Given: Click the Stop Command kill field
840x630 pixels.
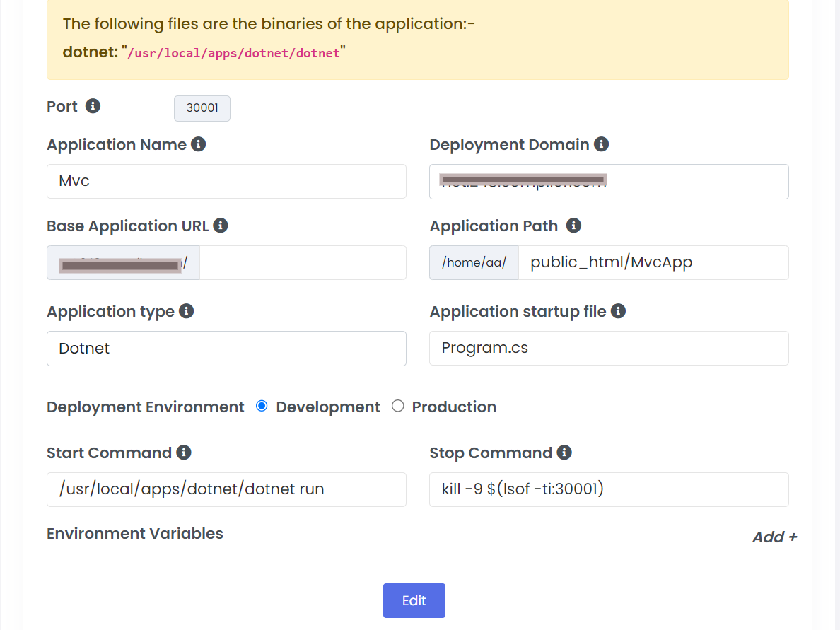Looking at the screenshot, I should [609, 489].
